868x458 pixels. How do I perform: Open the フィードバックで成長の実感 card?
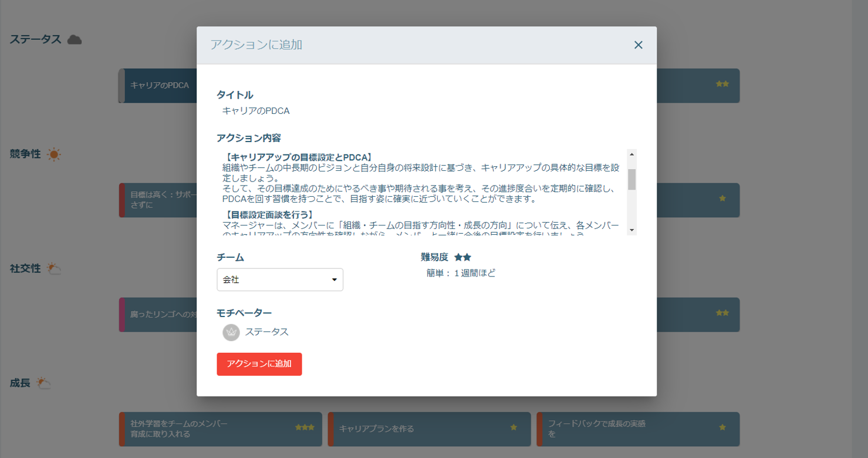(x=638, y=429)
